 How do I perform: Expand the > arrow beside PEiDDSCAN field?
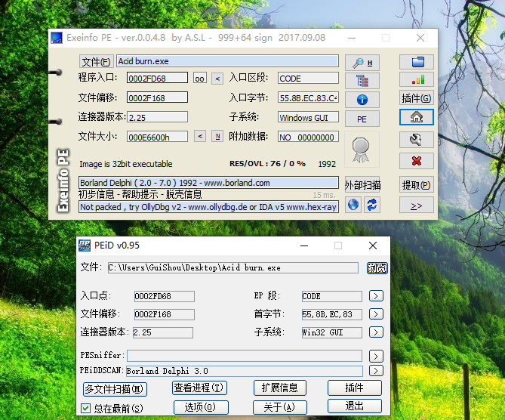pos(376,371)
